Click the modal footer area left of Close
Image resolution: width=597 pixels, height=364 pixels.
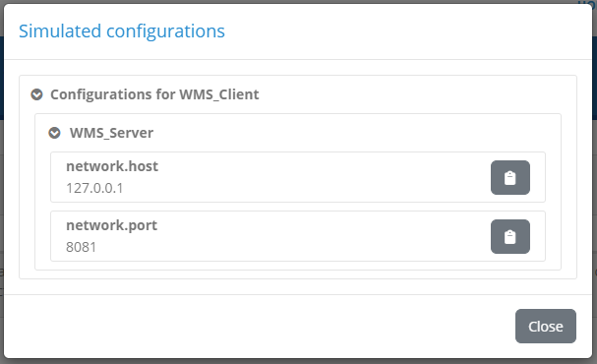click(259, 326)
